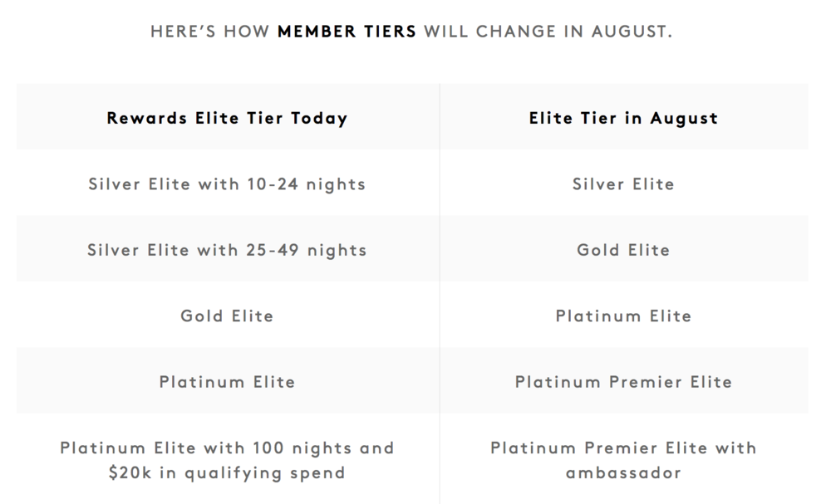Select the Platinum Elite cell in today's column
The image size is (831, 504).
point(227,382)
